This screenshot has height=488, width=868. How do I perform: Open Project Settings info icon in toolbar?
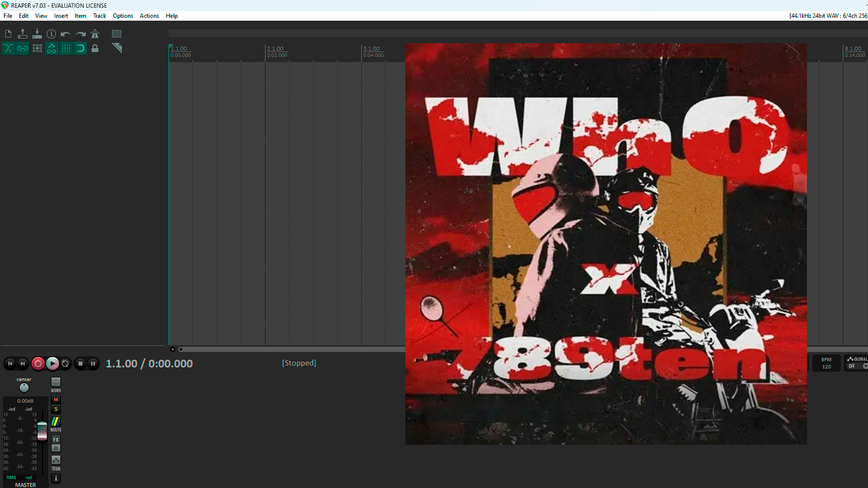(51, 34)
